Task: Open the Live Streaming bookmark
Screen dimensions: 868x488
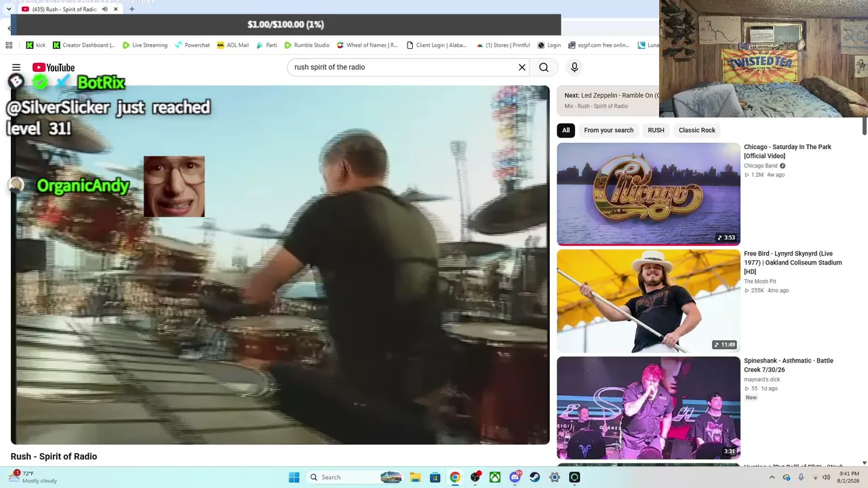Action: tap(144, 45)
